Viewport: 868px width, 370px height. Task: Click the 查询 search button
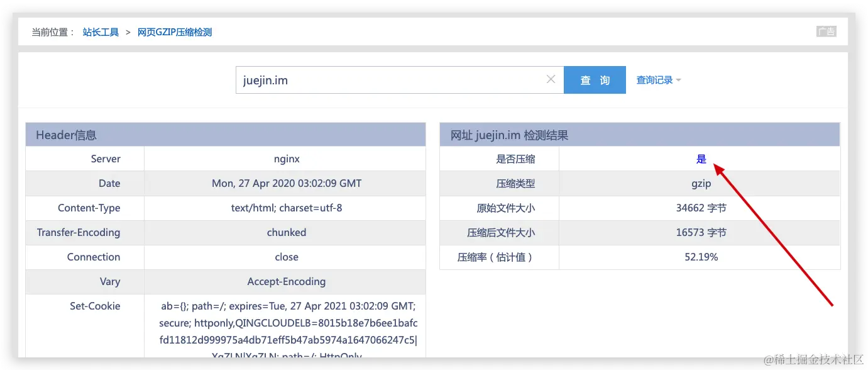(x=595, y=80)
